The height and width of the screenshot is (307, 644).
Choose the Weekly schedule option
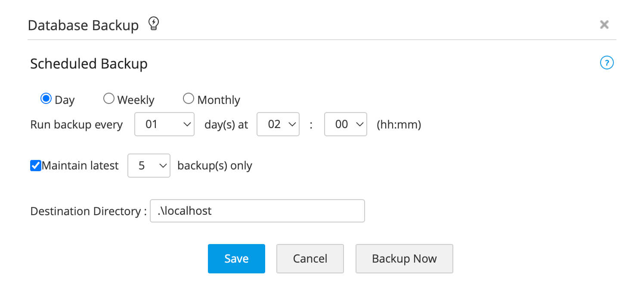[x=109, y=99]
